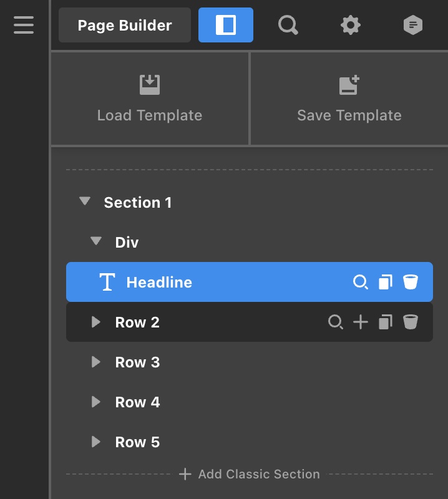448x499 pixels.
Task: Collapse the Div element
Action: (95, 241)
